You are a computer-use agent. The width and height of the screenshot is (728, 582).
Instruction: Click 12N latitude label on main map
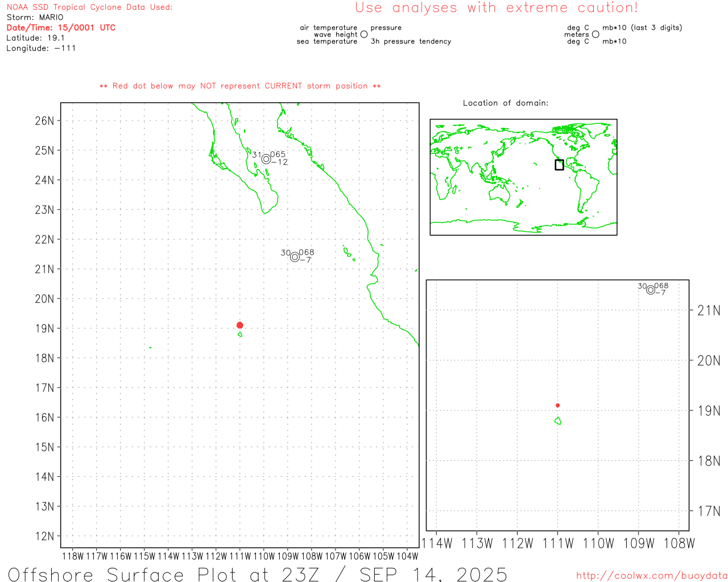point(45,536)
